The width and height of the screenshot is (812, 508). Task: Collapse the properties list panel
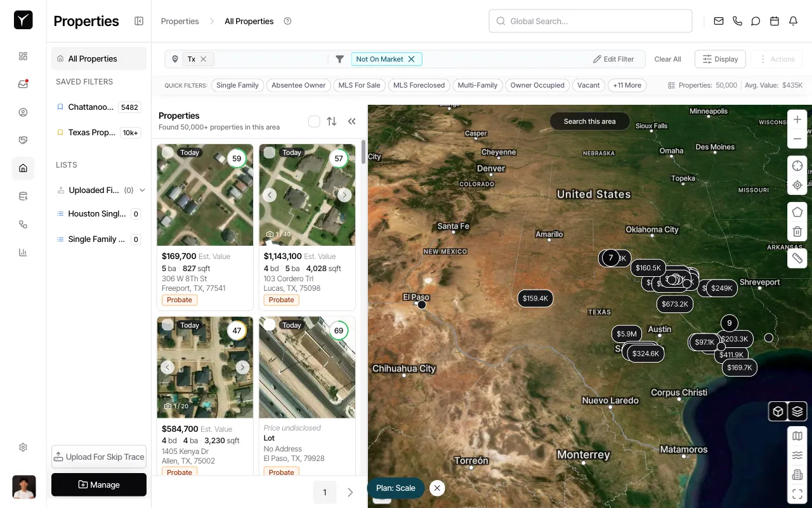coord(351,121)
